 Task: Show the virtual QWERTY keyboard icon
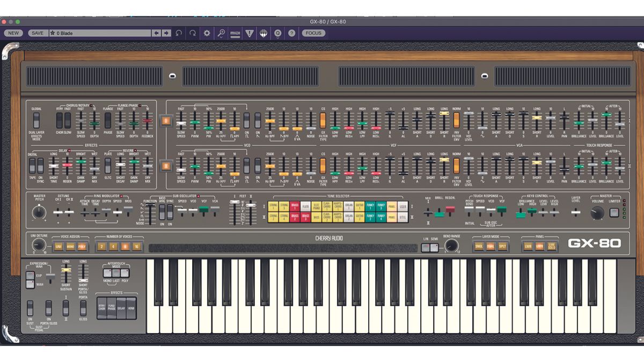(264, 33)
